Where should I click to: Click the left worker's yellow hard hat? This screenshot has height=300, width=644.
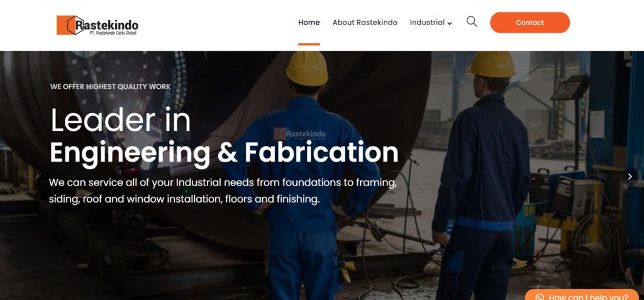tap(307, 69)
